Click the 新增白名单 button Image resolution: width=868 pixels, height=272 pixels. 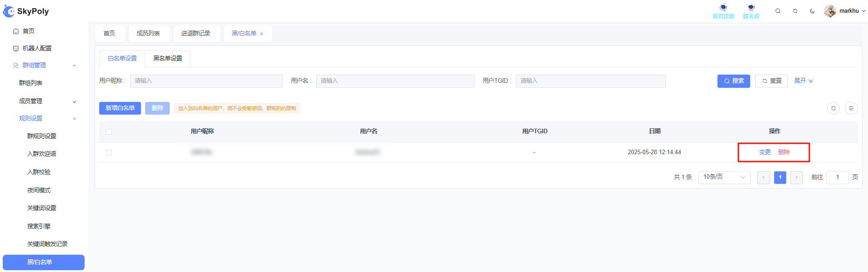point(120,108)
